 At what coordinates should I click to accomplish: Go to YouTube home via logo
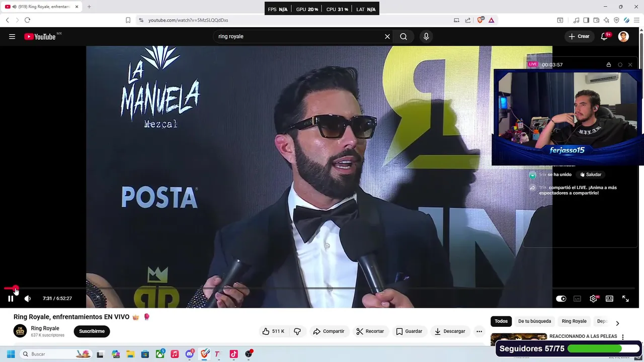(x=40, y=36)
